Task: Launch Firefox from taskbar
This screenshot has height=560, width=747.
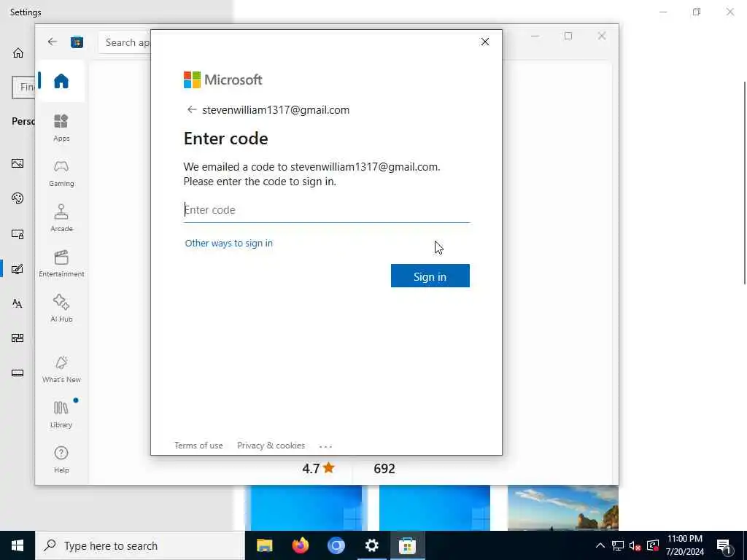Action: pos(300,545)
